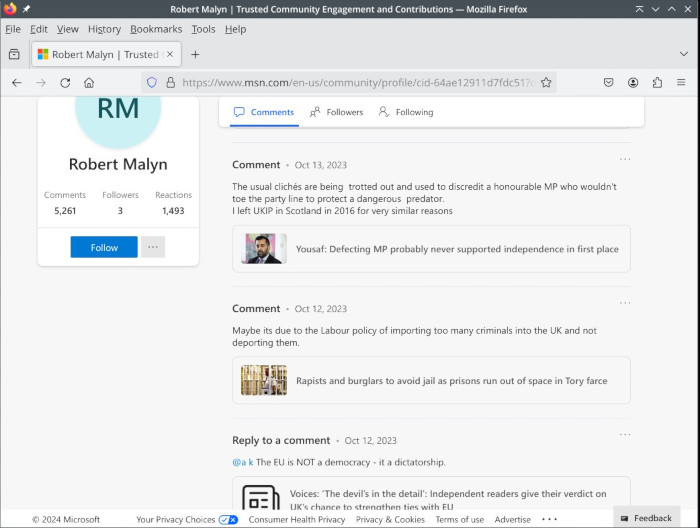Go to the browser home page icon
The height and width of the screenshot is (528, 700).
pyautogui.click(x=89, y=83)
